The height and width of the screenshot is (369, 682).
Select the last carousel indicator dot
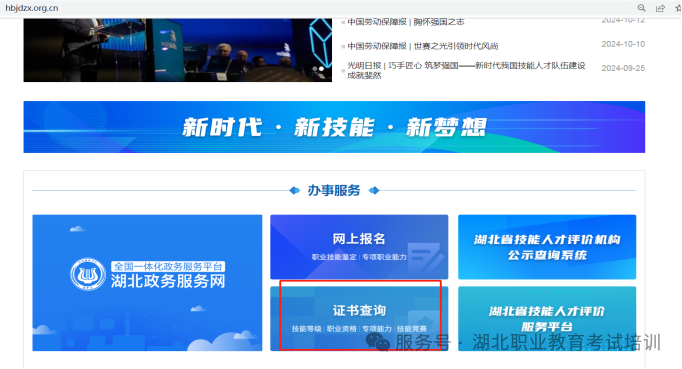tap(321, 69)
